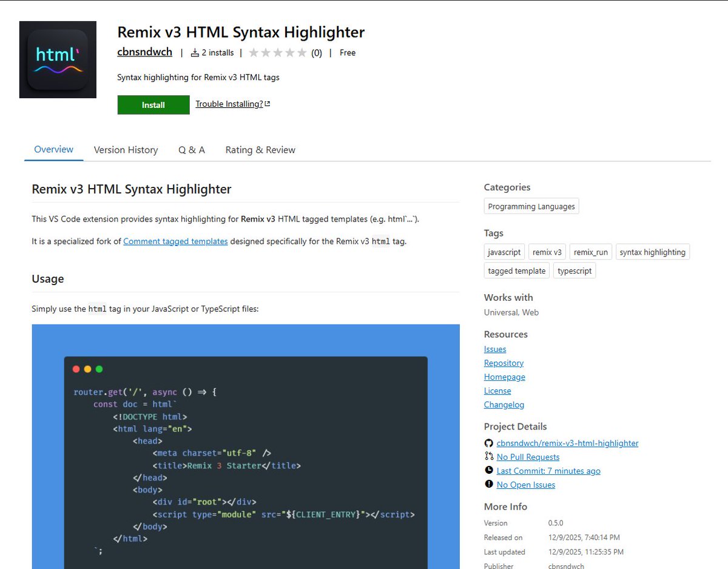Select the remix_run tag
Image resolution: width=728 pixels, height=569 pixels.
pos(591,252)
